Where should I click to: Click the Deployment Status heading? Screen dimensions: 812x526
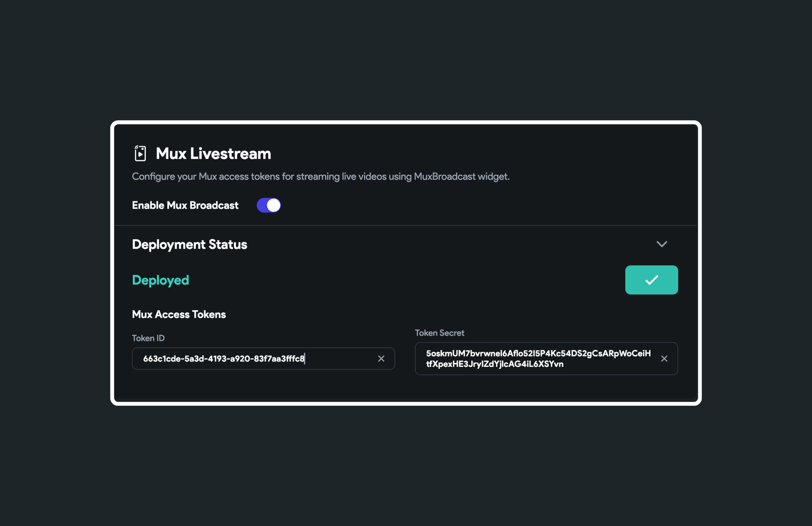(x=190, y=245)
